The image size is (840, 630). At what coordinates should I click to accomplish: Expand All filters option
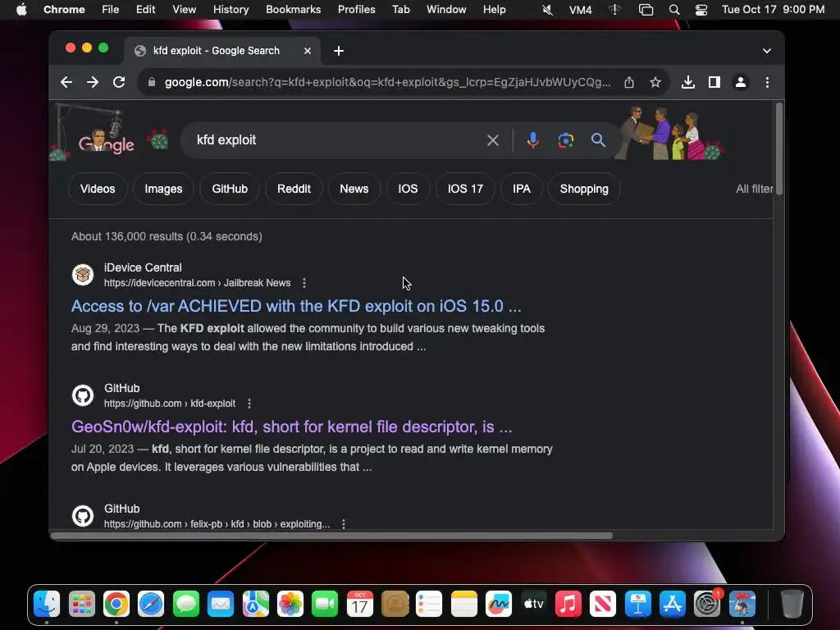click(755, 189)
